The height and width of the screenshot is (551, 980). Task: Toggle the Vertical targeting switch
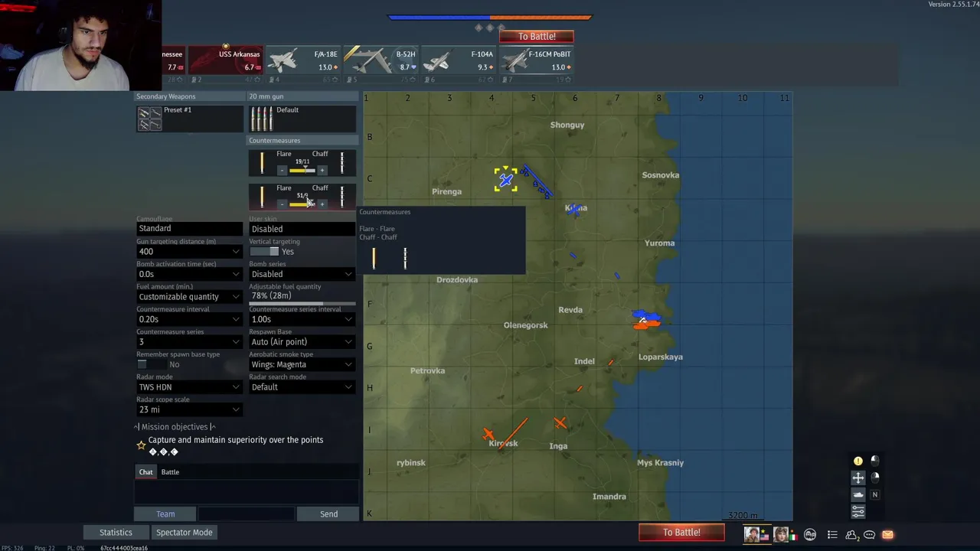(264, 251)
